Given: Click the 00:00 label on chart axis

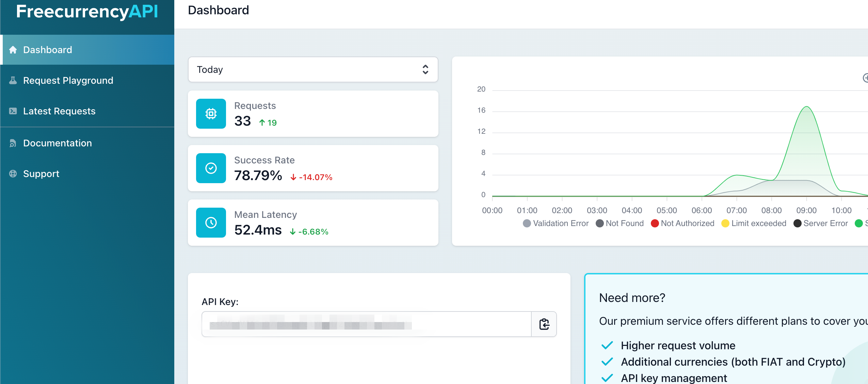Looking at the screenshot, I should (x=492, y=210).
